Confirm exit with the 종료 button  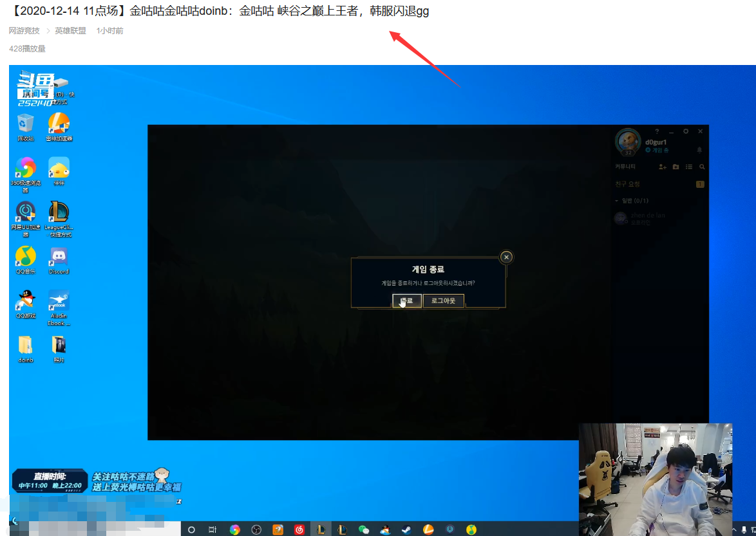(407, 300)
